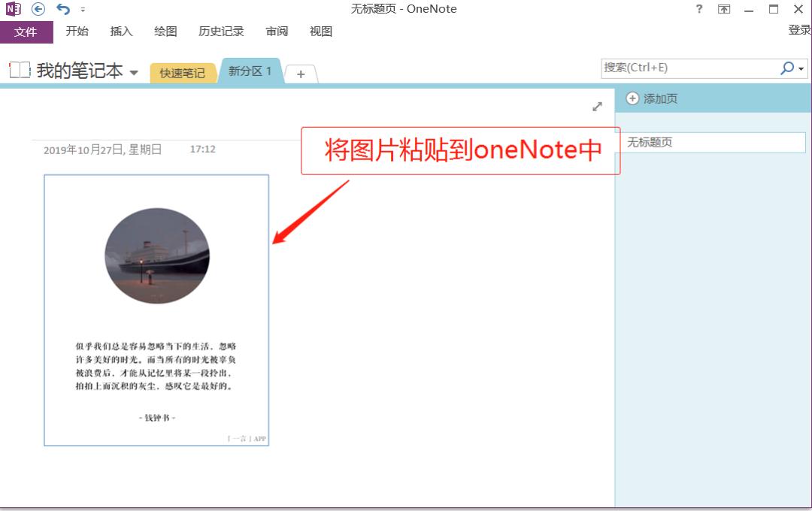The width and height of the screenshot is (812, 511).
Task: Click the 添加页 button
Action: pos(652,98)
